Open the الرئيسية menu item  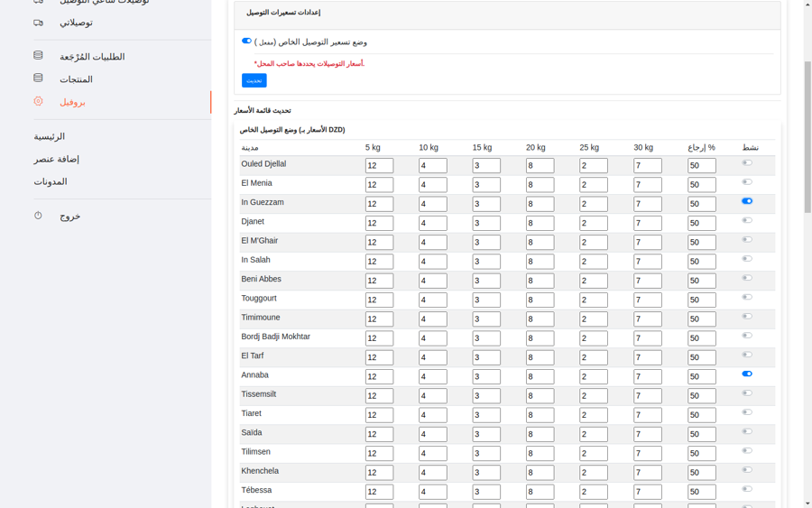50,136
